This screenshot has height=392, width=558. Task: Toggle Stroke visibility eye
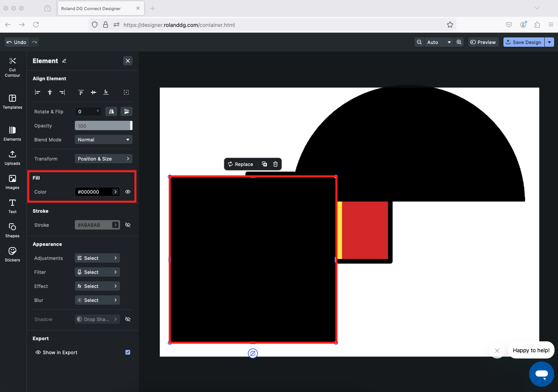pyautogui.click(x=128, y=225)
